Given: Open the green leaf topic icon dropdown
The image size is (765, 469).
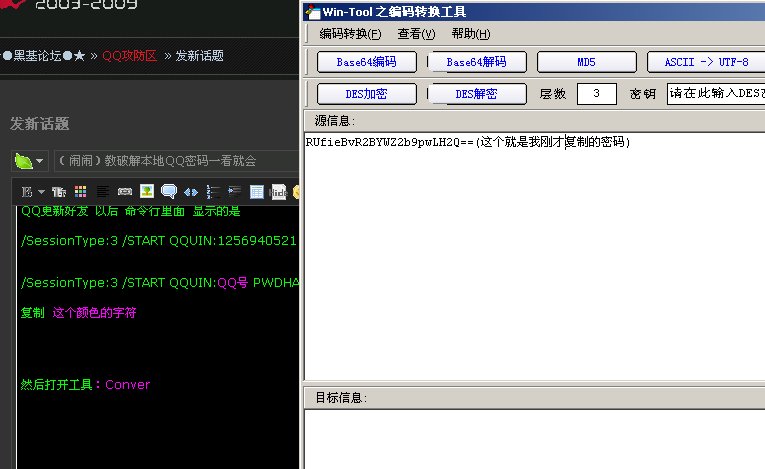Looking at the screenshot, I should [29, 161].
